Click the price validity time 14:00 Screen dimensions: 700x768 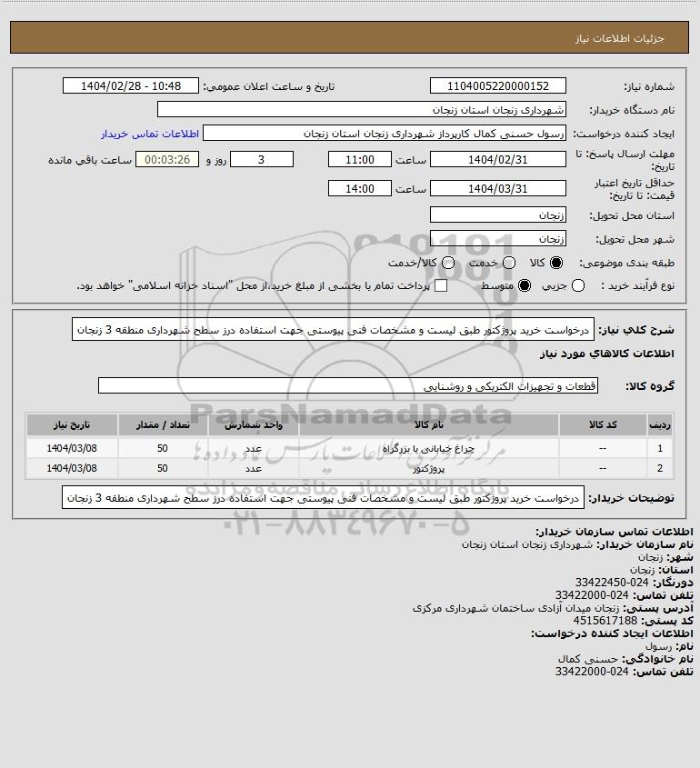(x=360, y=188)
